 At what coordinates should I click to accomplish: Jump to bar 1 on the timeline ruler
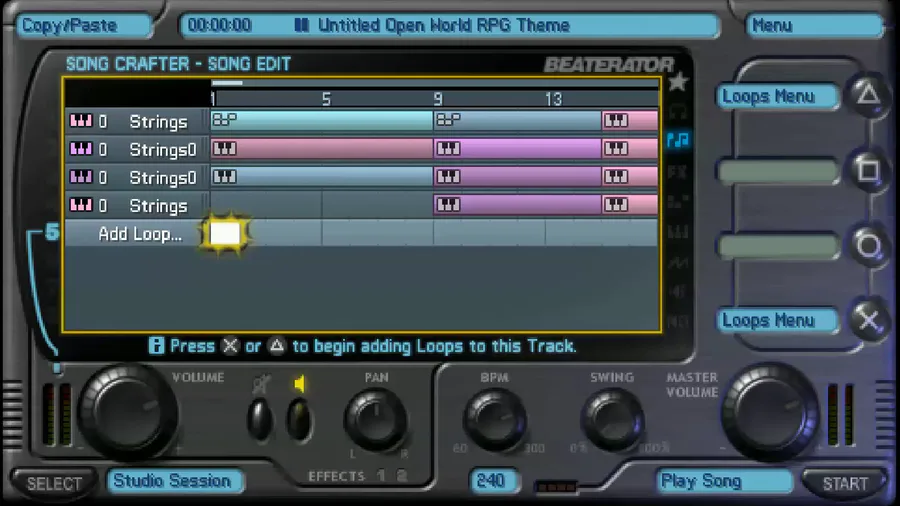click(214, 99)
